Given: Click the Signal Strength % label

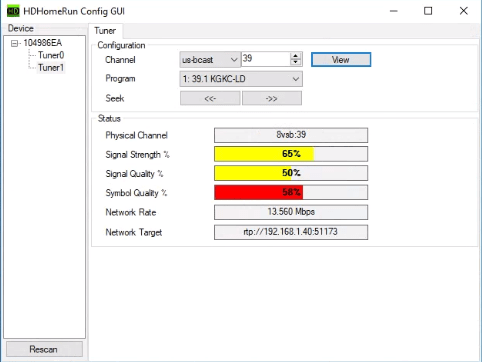Looking at the screenshot, I should click(x=137, y=155).
